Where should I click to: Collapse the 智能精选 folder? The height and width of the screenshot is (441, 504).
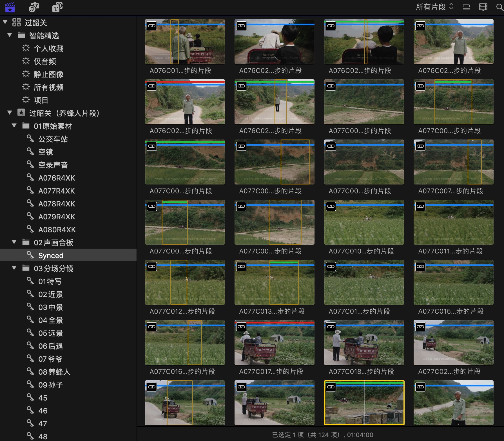click(10, 35)
